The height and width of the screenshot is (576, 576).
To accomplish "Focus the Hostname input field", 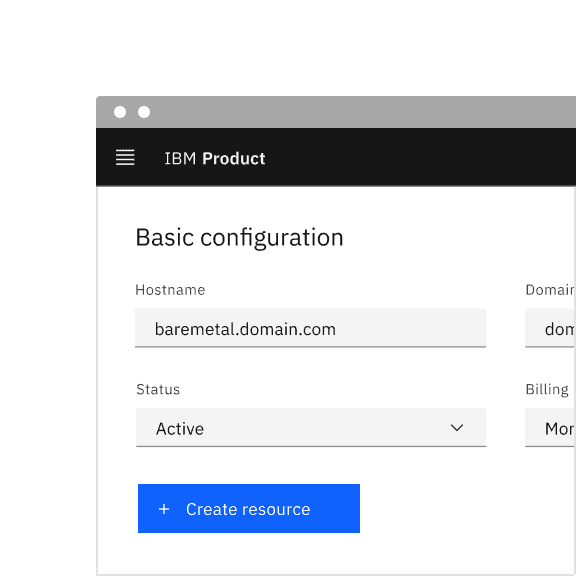I will coord(310,328).
